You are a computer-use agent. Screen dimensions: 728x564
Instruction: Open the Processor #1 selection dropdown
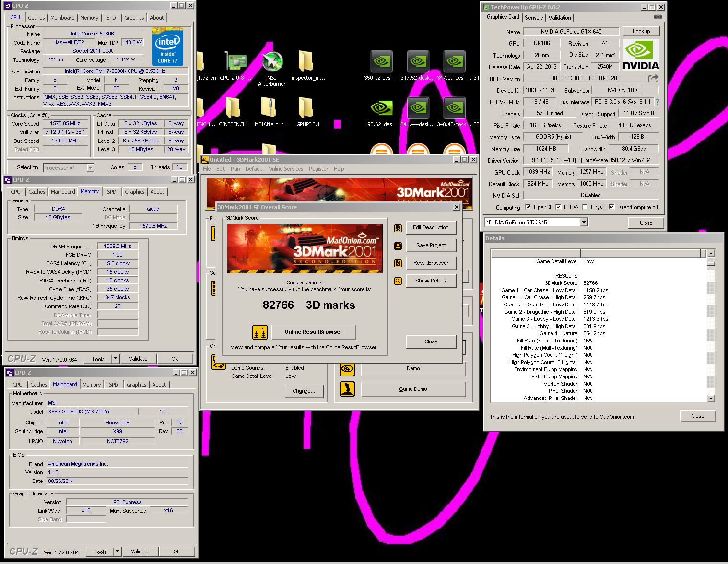pyautogui.click(x=90, y=168)
